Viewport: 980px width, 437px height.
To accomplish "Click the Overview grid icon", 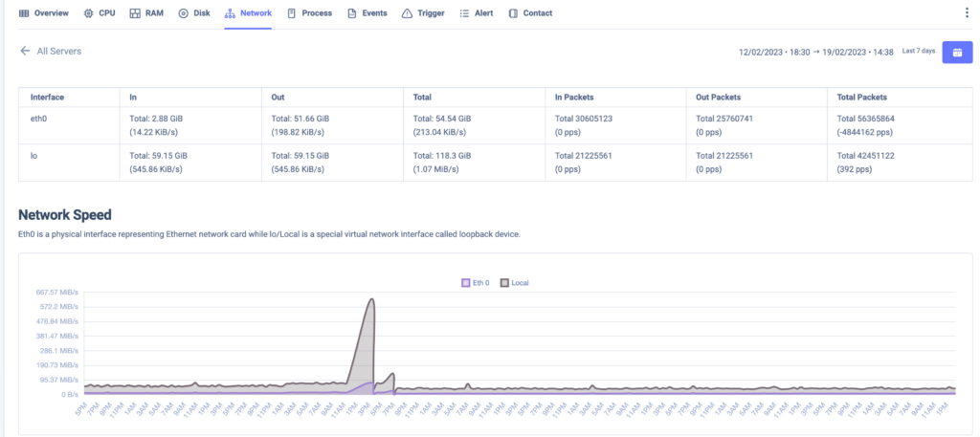I will click(x=24, y=13).
